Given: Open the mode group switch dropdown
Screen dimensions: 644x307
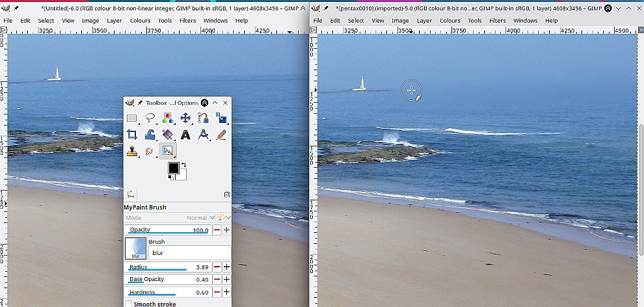Looking at the screenshot, I should click(x=224, y=217).
